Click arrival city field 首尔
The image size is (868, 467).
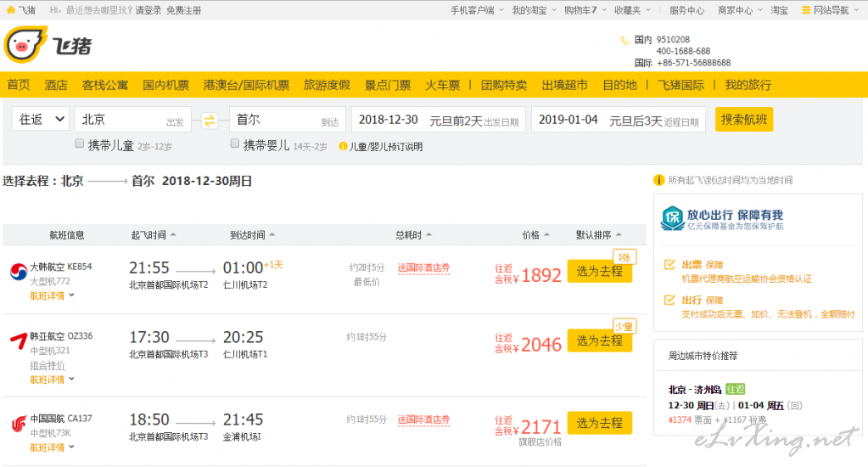pos(288,119)
